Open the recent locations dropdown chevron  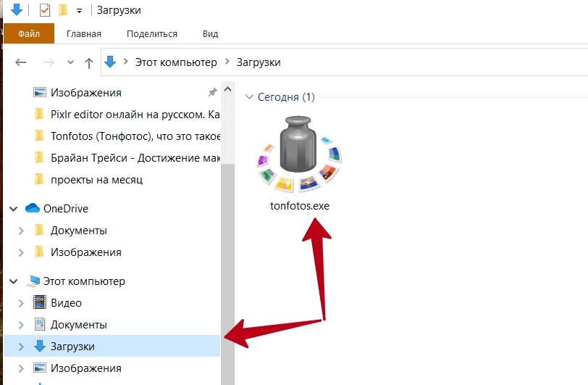[70, 63]
